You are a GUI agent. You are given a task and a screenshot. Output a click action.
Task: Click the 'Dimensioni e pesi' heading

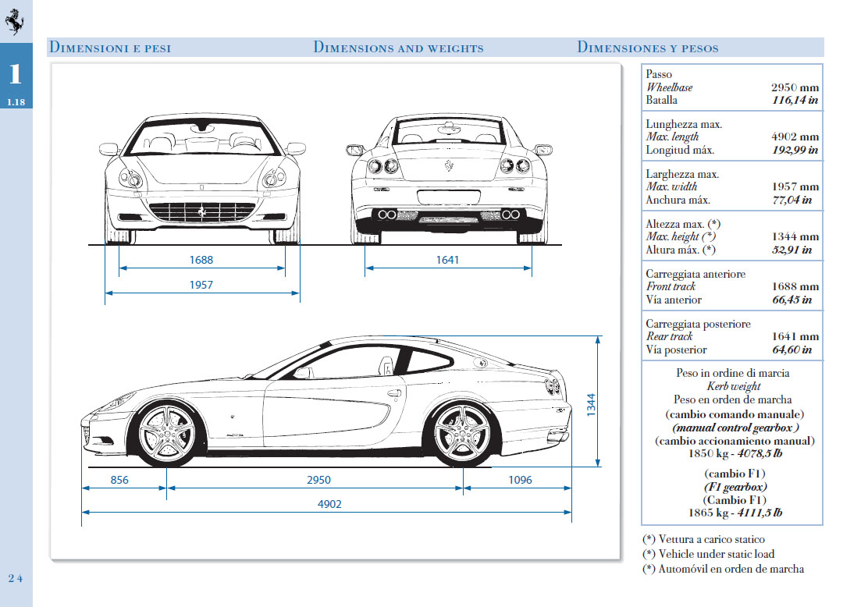click(110, 48)
